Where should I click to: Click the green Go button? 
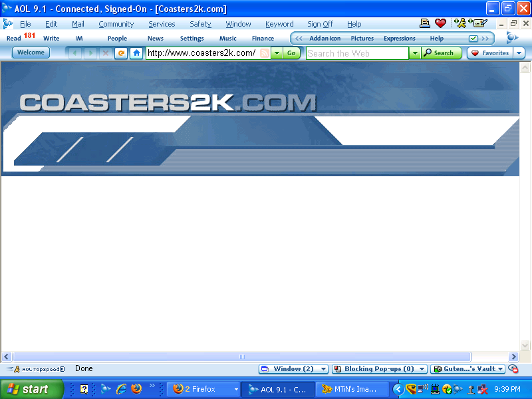coord(291,53)
